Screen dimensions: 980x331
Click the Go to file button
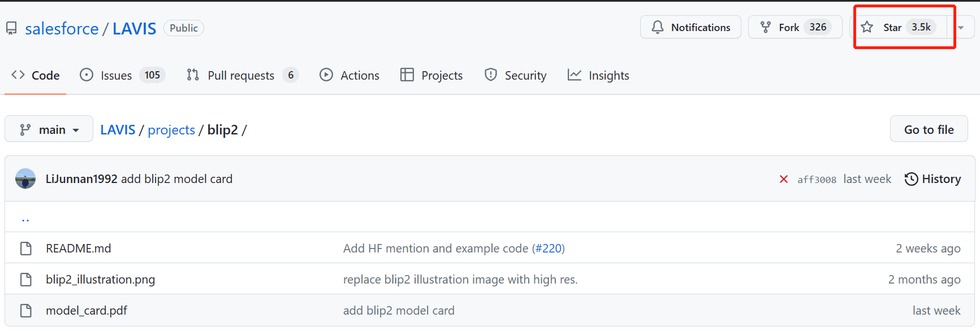coord(929,129)
